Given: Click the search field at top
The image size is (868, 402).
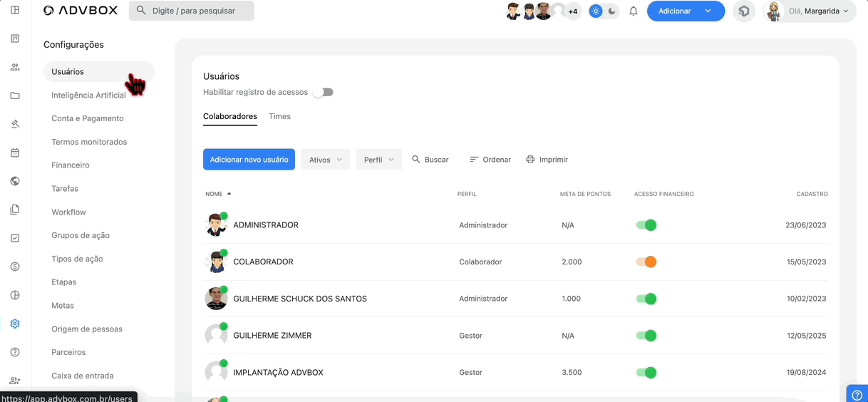Looking at the screenshot, I should pyautogui.click(x=192, y=11).
